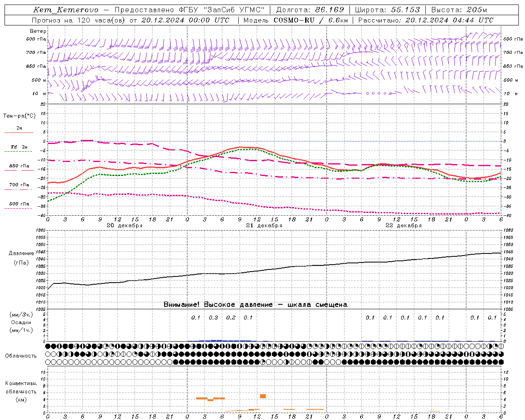Viewport: 525px width, 420px height.
Task: Click the 0.3 precipitation value
Action: (213, 317)
